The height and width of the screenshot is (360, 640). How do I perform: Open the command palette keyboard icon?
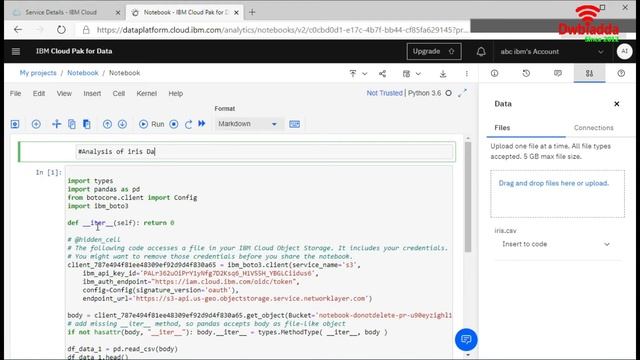[x=294, y=124]
